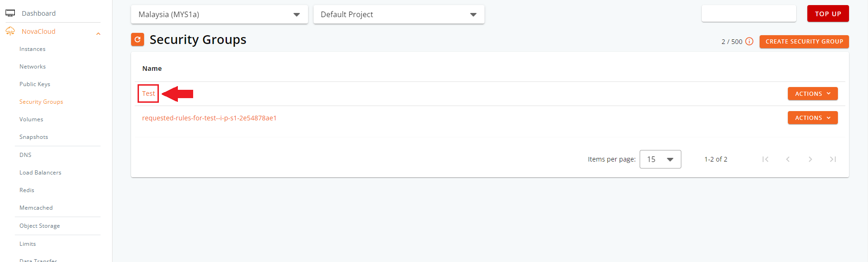Open the Test security group link
Viewport: 868px width, 262px height.
[148, 94]
